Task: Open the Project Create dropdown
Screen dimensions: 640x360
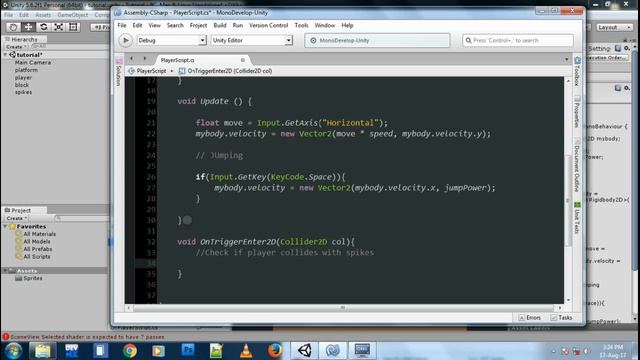Action: click(x=16, y=218)
